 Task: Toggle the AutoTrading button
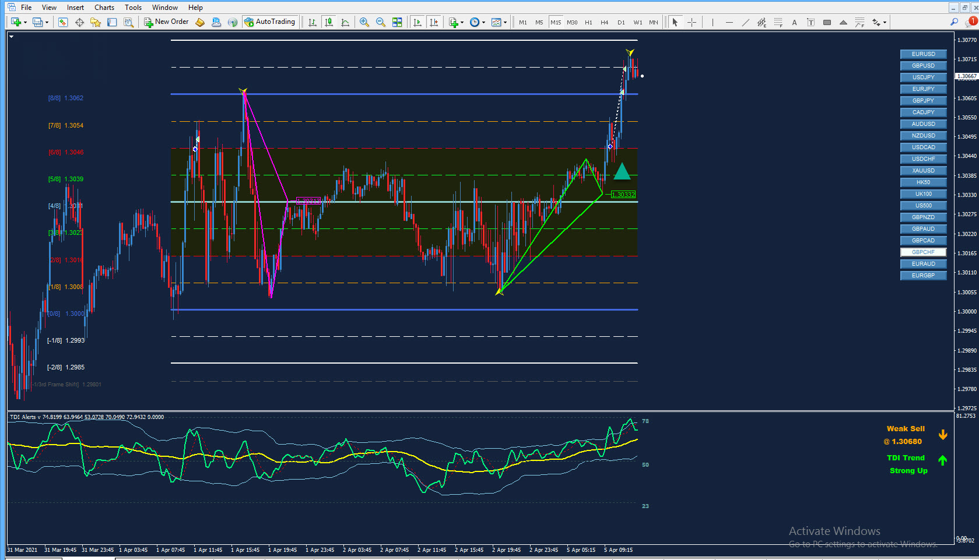tap(269, 22)
